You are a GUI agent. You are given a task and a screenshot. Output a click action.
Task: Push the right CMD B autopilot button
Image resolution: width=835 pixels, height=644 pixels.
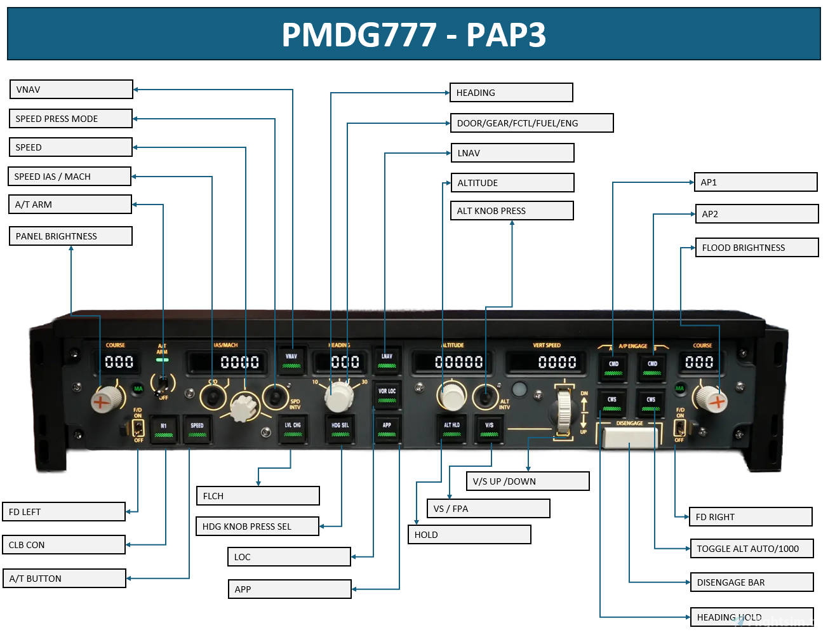point(652,368)
